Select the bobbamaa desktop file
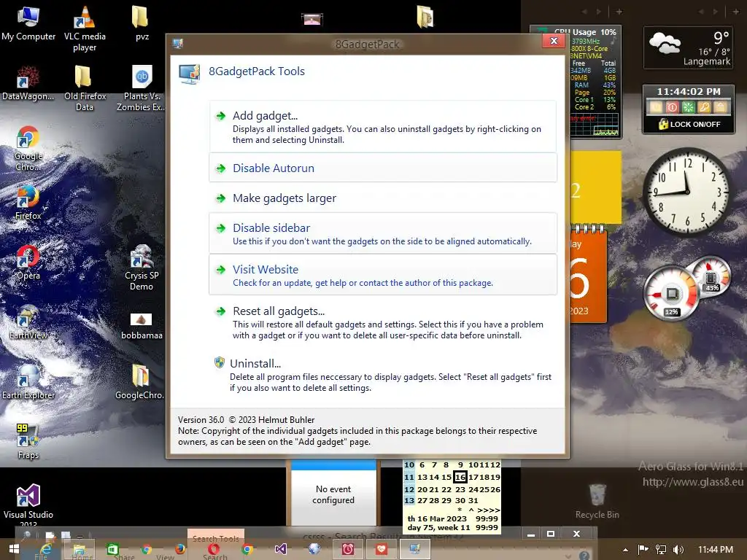The width and height of the screenshot is (747, 560). 142,326
